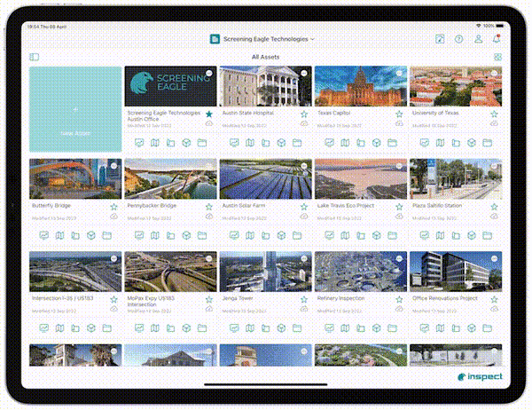The width and height of the screenshot is (532, 410).
Task: Open 3D cube icon for Jenga Tower
Action: pyautogui.click(x=281, y=327)
